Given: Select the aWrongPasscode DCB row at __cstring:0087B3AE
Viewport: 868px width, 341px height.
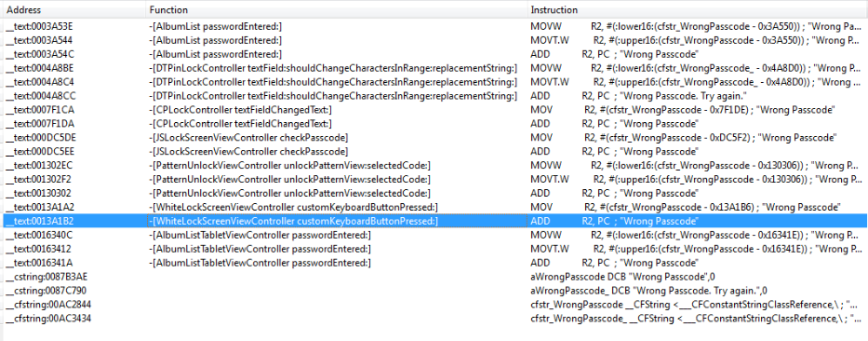Looking at the screenshot, I should (x=434, y=276).
